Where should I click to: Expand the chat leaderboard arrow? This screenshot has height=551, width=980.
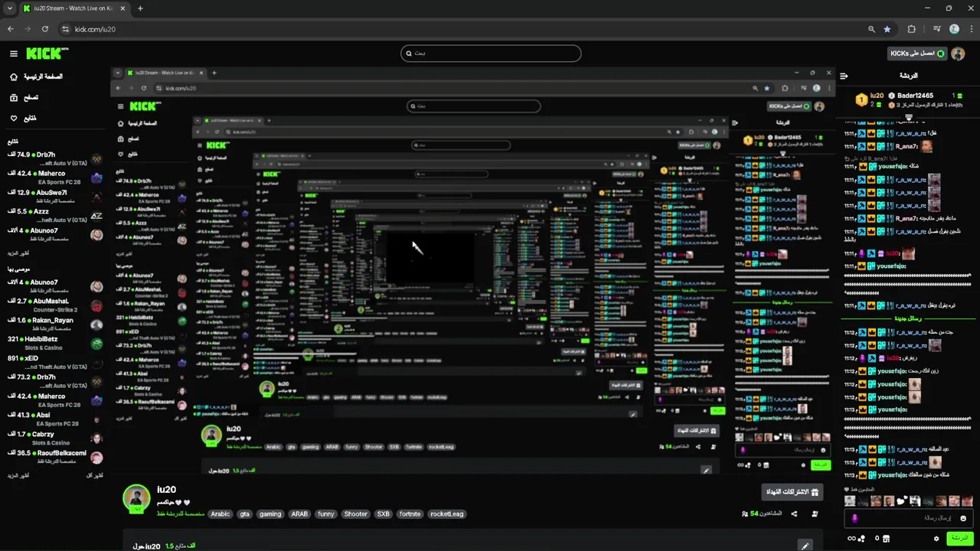(x=909, y=118)
